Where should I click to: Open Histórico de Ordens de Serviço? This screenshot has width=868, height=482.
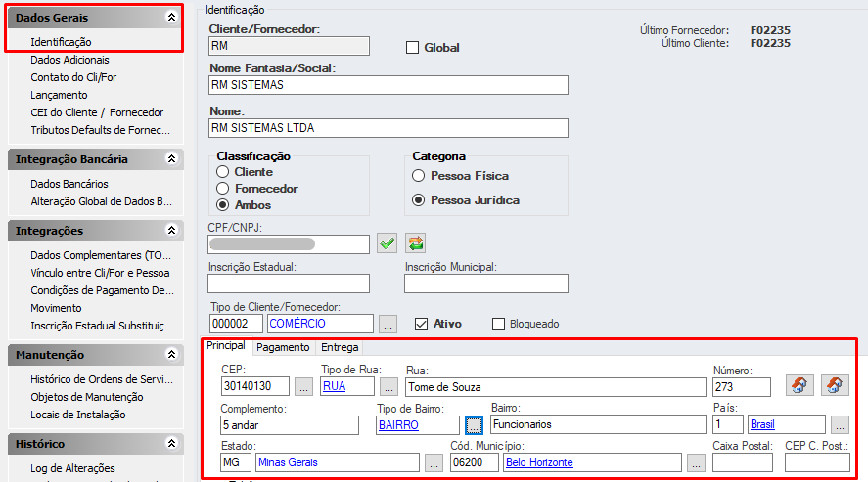(102, 379)
